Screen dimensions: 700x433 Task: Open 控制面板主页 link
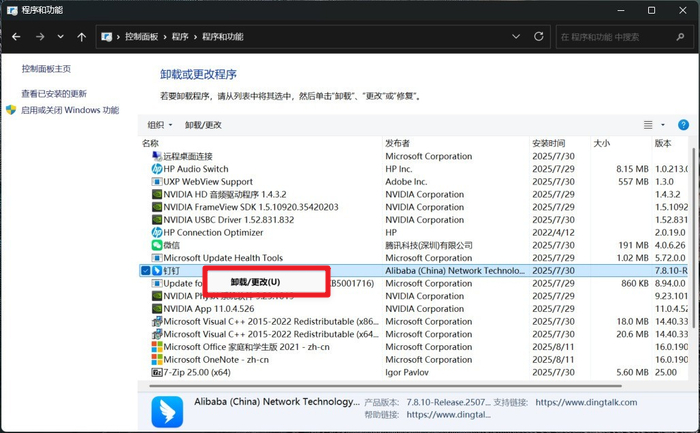click(46, 69)
